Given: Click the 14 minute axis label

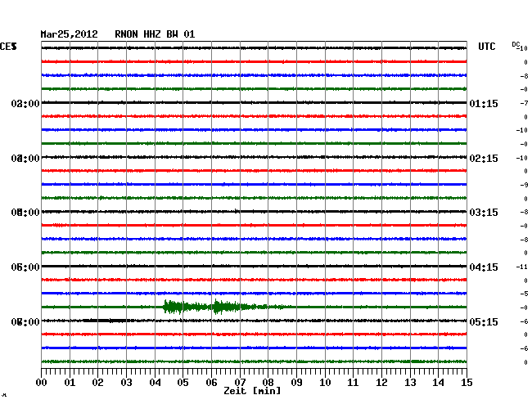Looking at the screenshot, I should (x=438, y=383).
